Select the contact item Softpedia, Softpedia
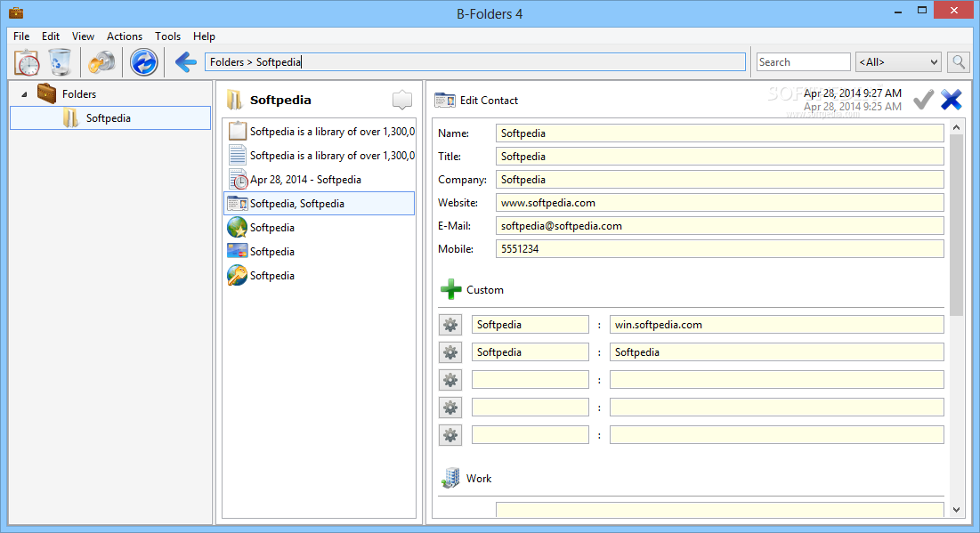The height and width of the screenshot is (533, 980). point(320,204)
